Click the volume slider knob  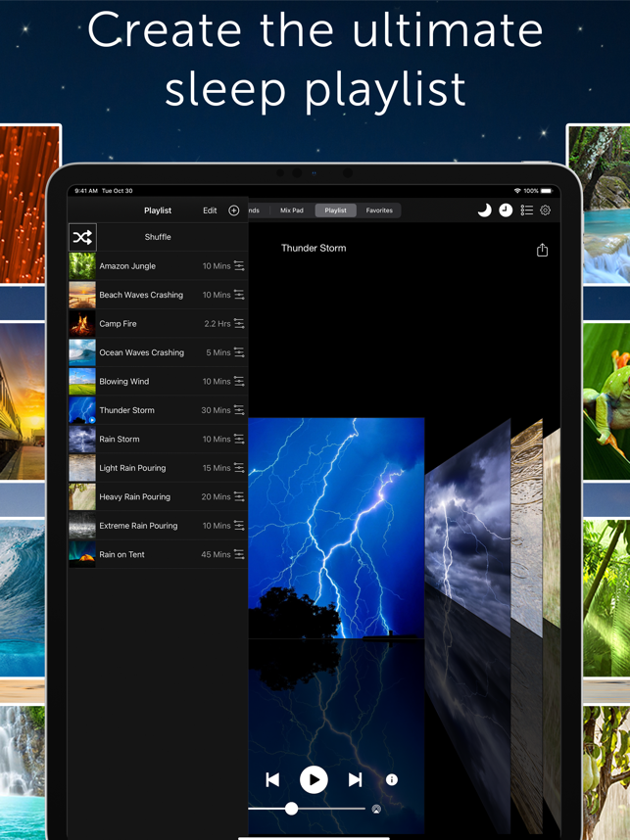(291, 809)
